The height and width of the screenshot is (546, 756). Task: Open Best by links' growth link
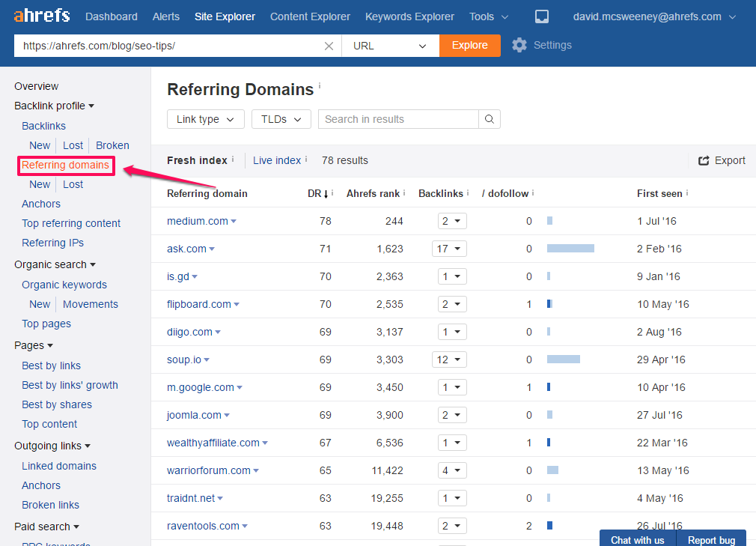pos(70,386)
